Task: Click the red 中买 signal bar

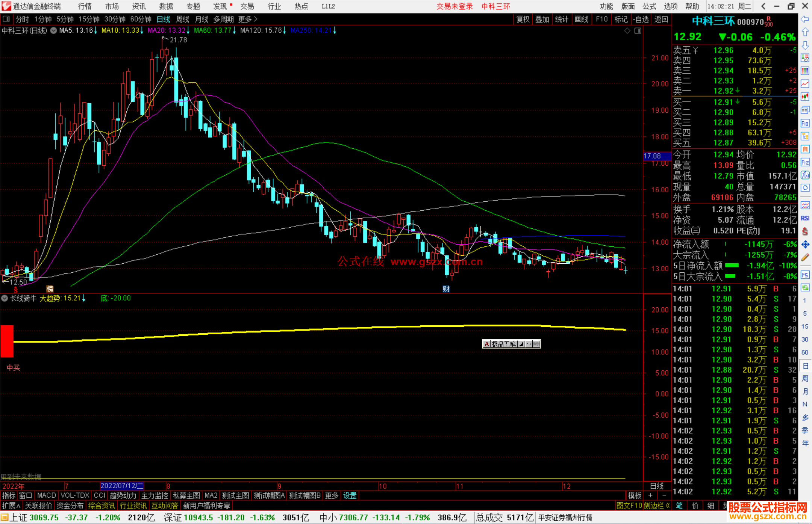Action: click(x=7, y=341)
